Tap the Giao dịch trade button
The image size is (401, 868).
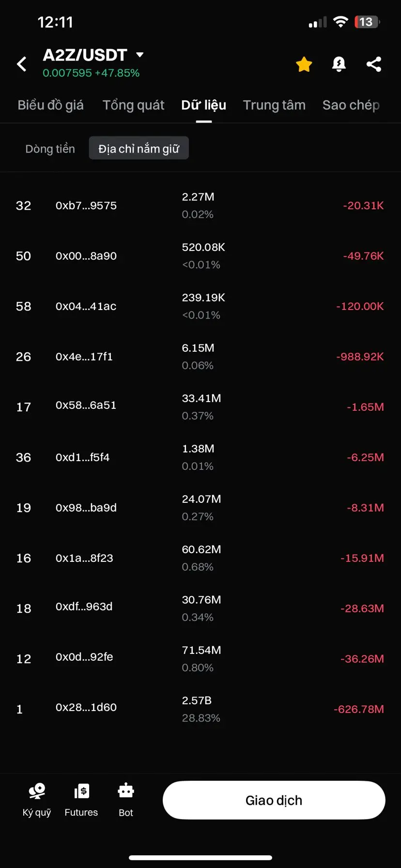coord(274,800)
